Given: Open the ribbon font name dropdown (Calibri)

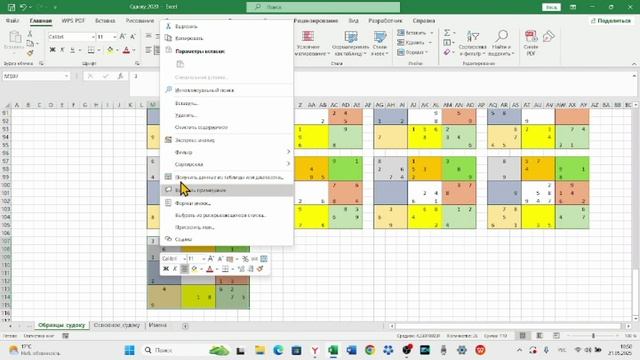Looking at the screenshot, I should click(93, 37).
